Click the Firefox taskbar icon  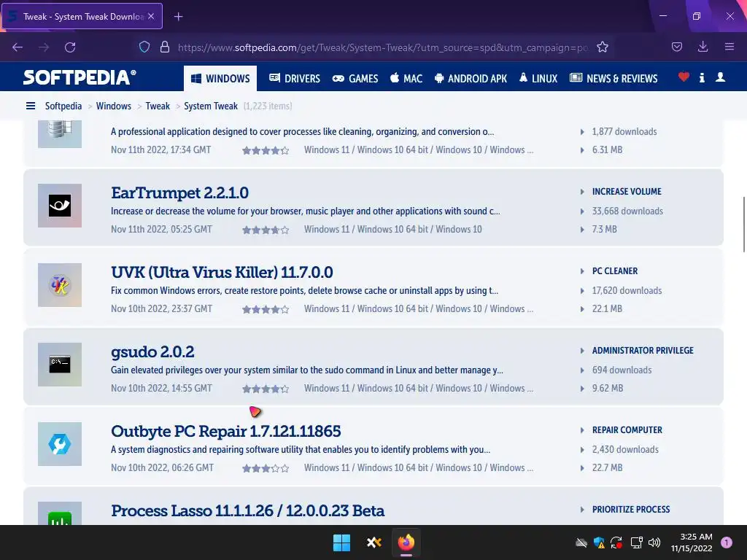406,542
